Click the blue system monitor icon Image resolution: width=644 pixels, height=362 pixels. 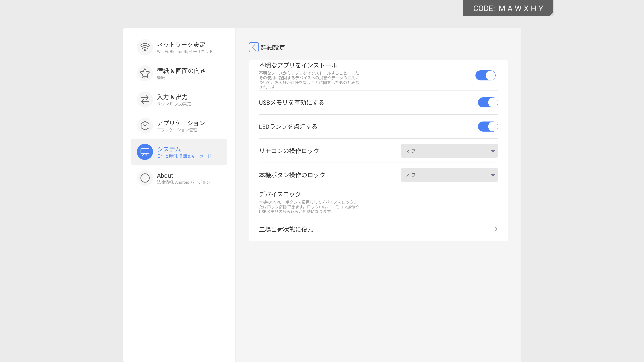pos(145,152)
